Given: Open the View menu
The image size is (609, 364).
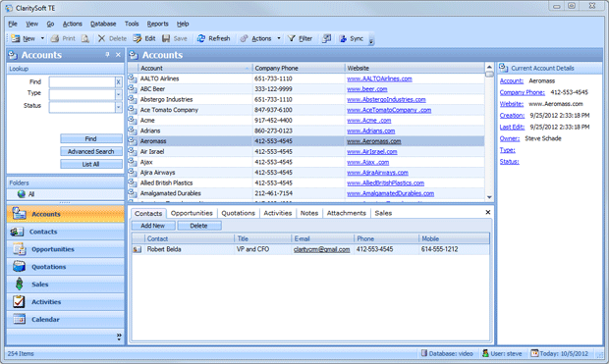Looking at the screenshot, I should pos(31,24).
